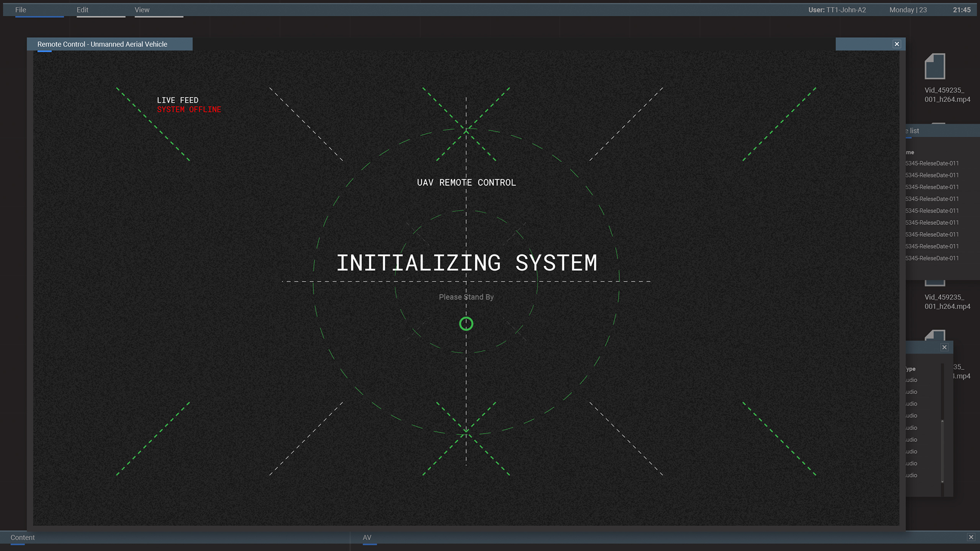The width and height of the screenshot is (980, 551).
Task: Click the User TT1-John-A2 label
Action: pyautogui.click(x=837, y=10)
